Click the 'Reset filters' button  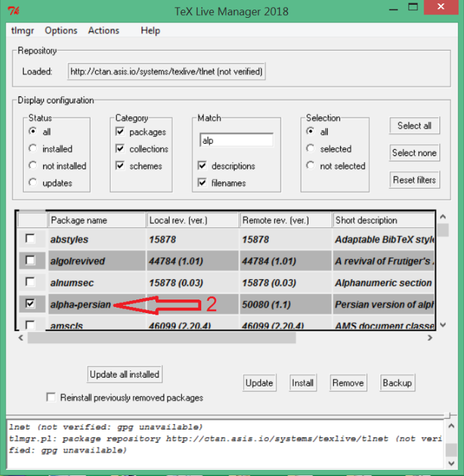point(414,180)
